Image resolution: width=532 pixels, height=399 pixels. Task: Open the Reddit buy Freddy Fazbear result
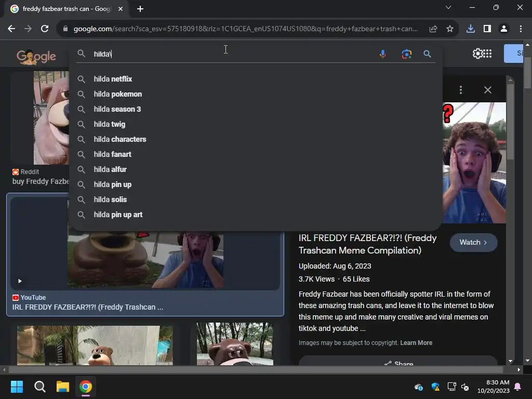[x=41, y=181]
